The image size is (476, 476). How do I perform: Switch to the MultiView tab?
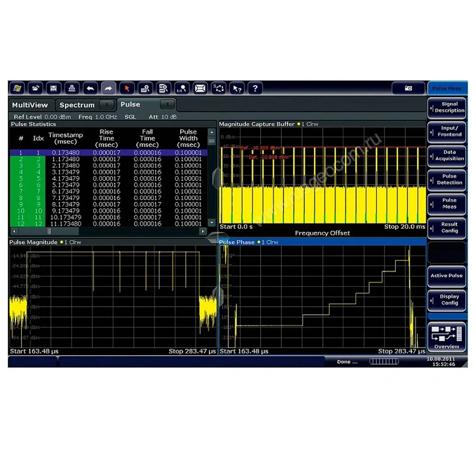(x=30, y=105)
